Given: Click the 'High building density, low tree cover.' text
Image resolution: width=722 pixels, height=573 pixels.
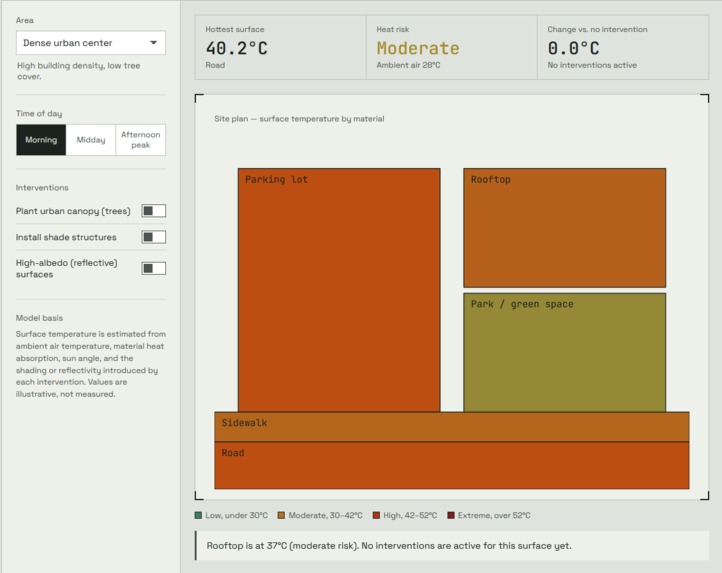Looking at the screenshot, I should 79,71.
